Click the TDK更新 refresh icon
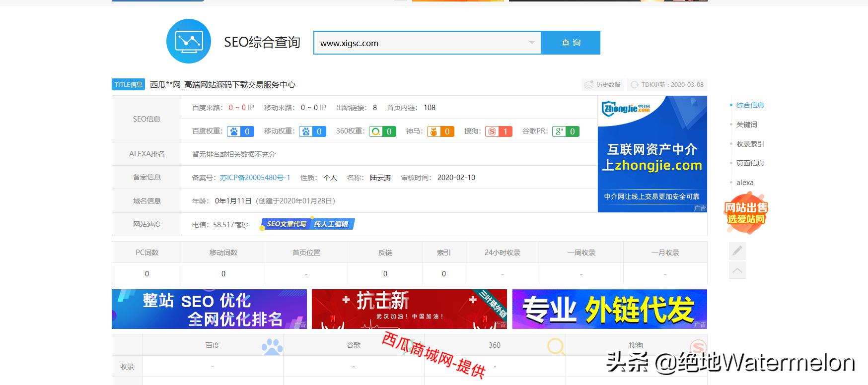 point(634,85)
